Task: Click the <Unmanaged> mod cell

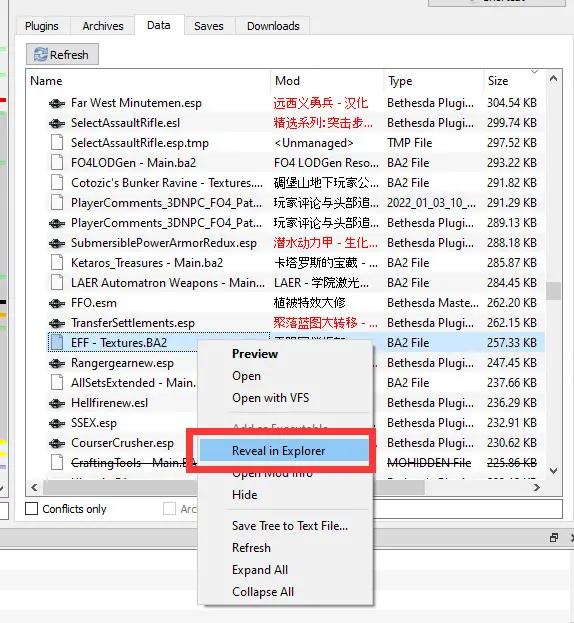Action: (x=313, y=143)
